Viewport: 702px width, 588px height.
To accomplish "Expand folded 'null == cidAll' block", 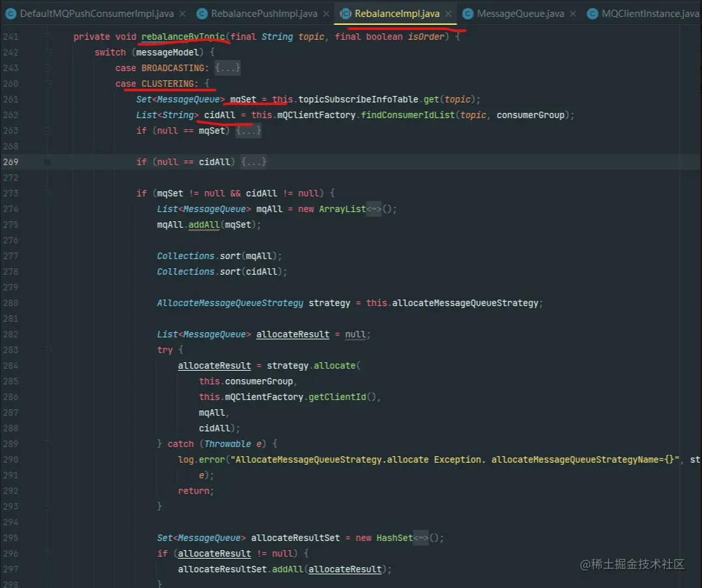I will tap(253, 162).
